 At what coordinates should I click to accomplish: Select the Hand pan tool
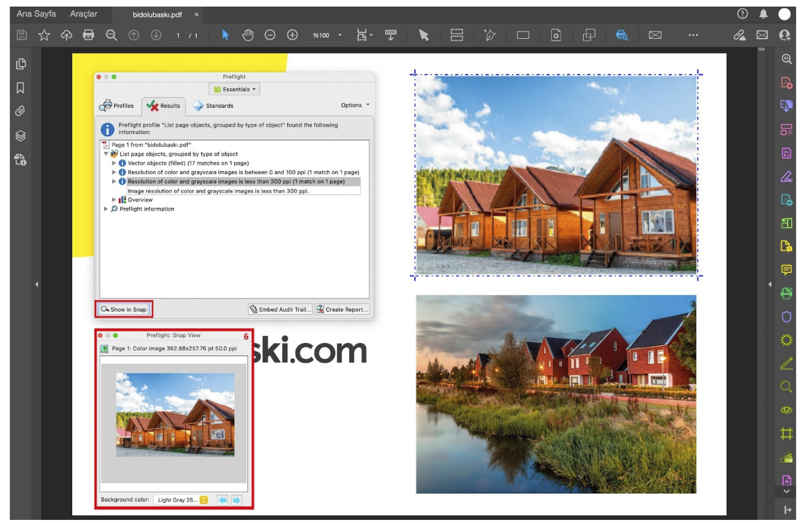coord(248,35)
